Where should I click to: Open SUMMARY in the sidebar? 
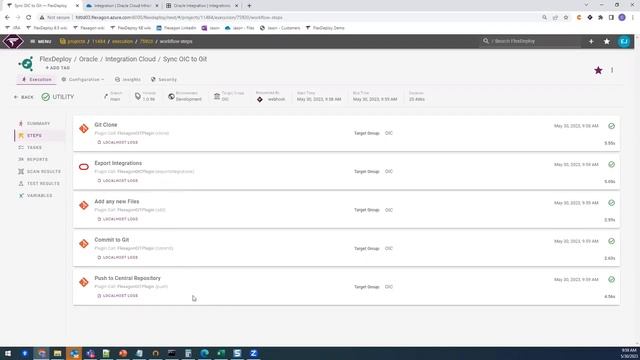pos(38,124)
